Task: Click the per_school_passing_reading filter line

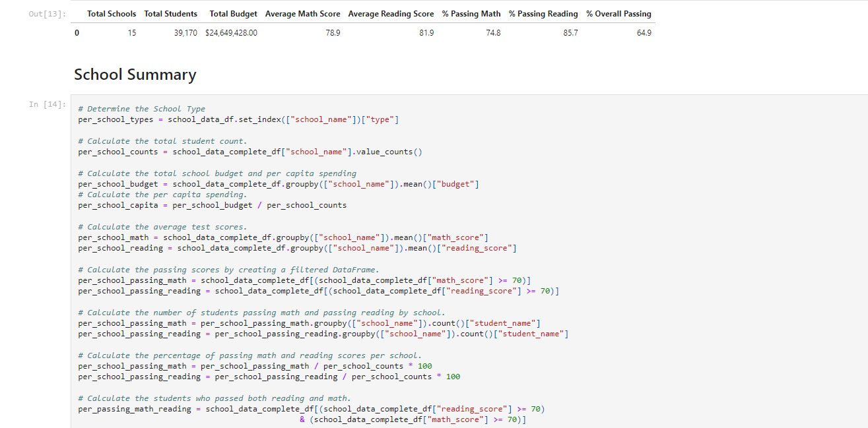Action: 318,291
